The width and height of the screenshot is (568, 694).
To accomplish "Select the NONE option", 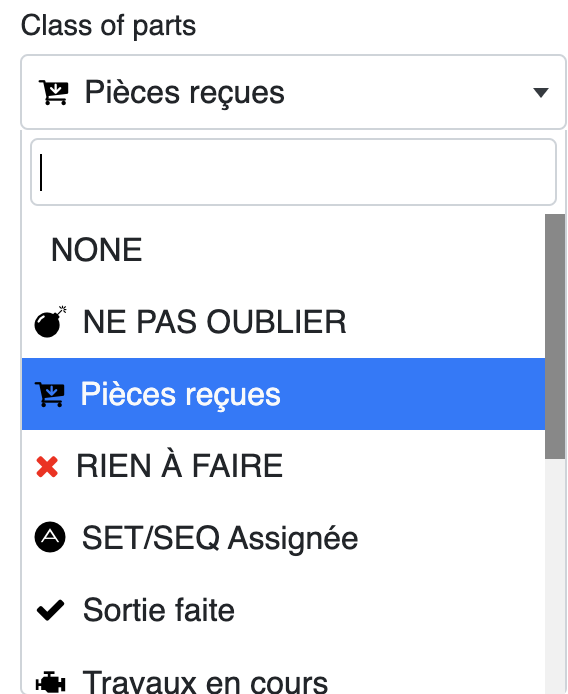I will 283,250.
